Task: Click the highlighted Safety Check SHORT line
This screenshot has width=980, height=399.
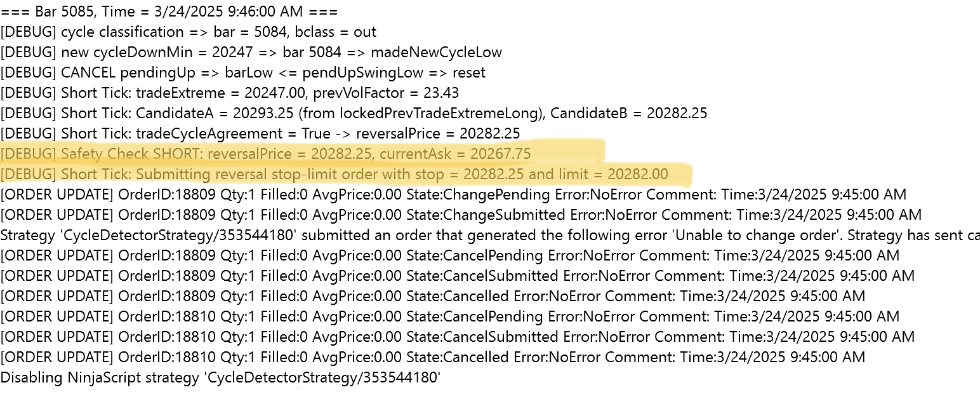Action: [265, 154]
